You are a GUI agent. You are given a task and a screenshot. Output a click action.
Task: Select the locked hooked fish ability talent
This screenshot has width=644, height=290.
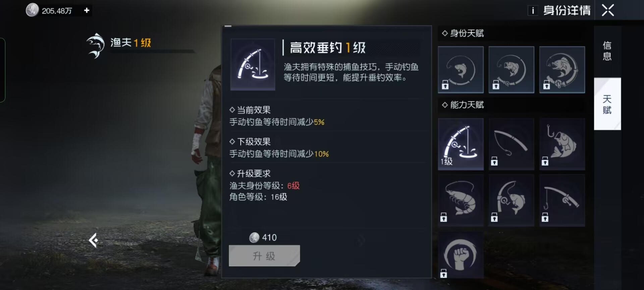pyautogui.click(x=562, y=144)
